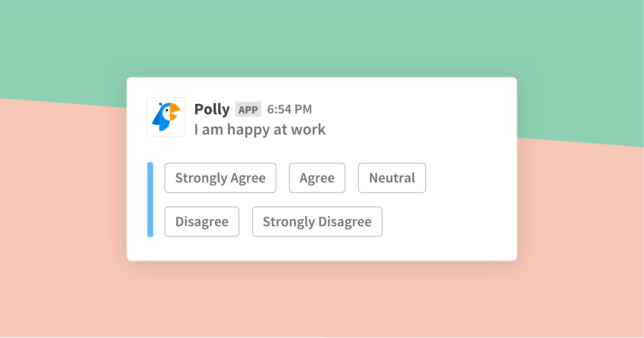Pick the Disagree poll button
Screen dimensions: 644x338
[x=202, y=222]
